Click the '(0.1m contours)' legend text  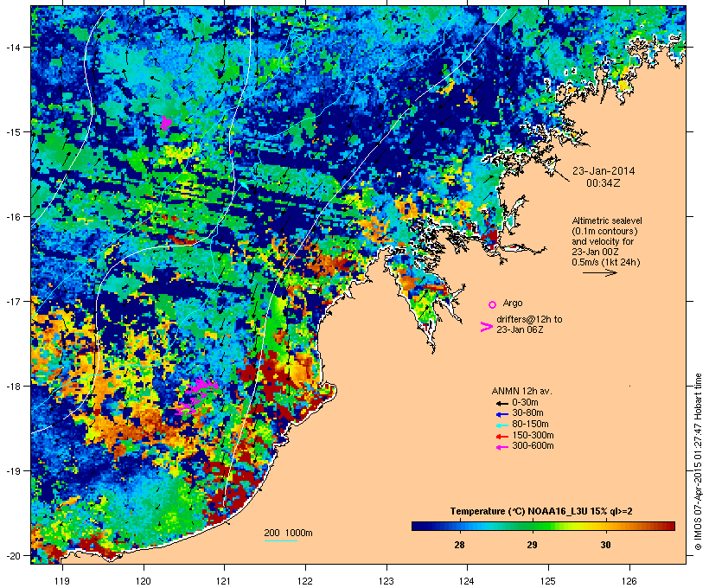(604, 231)
